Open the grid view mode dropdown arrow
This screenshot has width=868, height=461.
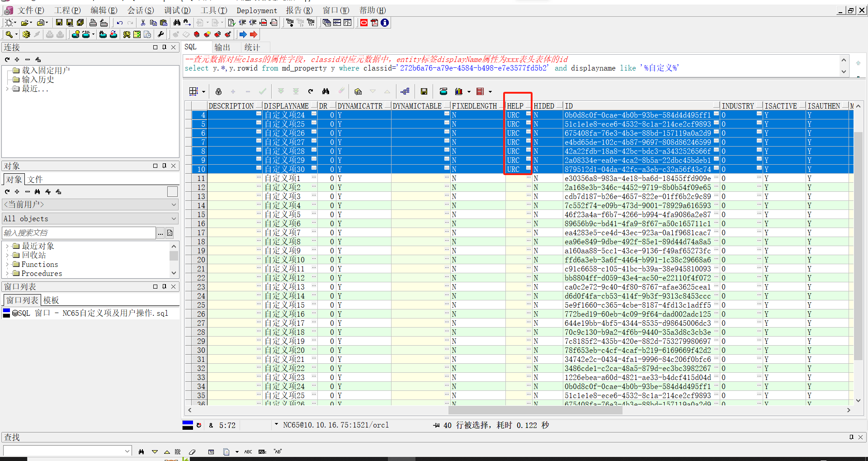203,92
